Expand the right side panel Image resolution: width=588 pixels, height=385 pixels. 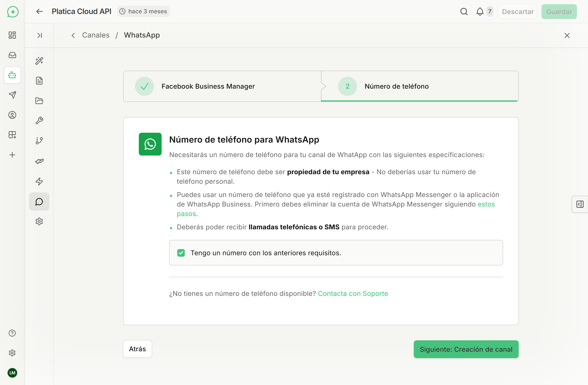(x=580, y=204)
